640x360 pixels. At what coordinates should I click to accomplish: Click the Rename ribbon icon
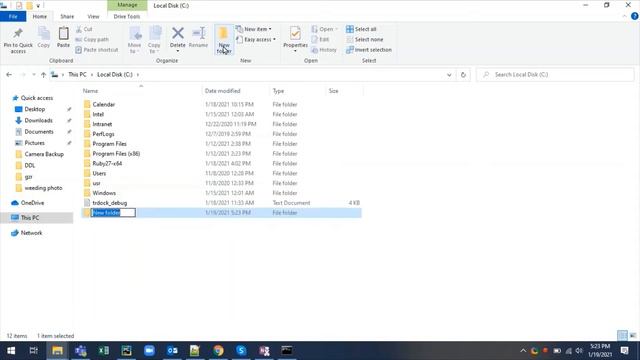199,38
